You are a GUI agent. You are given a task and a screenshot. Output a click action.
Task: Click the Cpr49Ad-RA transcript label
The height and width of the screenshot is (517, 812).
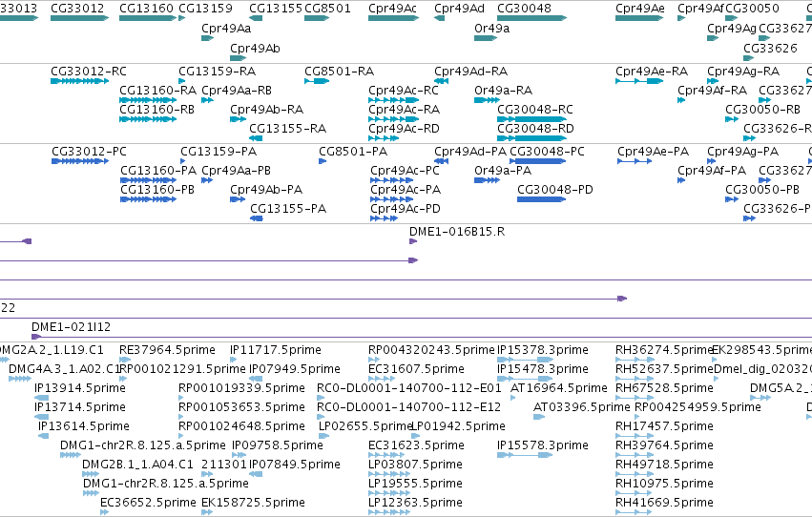point(470,72)
